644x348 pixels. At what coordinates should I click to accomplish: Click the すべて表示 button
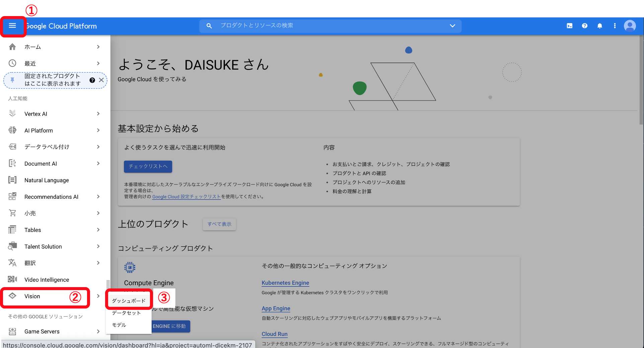tap(219, 224)
